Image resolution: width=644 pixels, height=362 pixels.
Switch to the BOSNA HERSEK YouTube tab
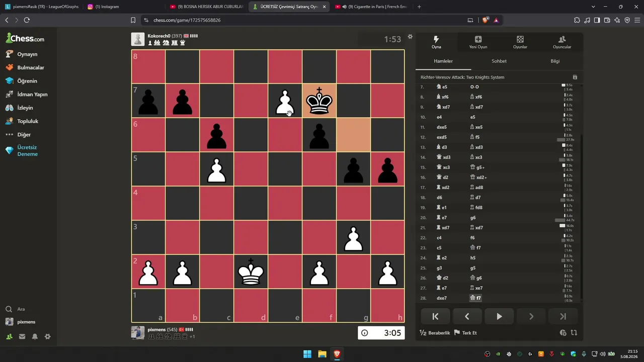click(206, 7)
